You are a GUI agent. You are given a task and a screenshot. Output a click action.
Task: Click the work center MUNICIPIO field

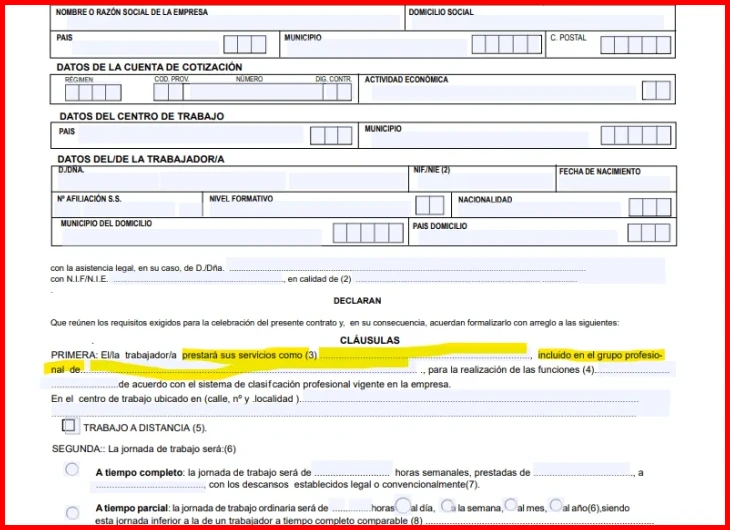coord(480,139)
